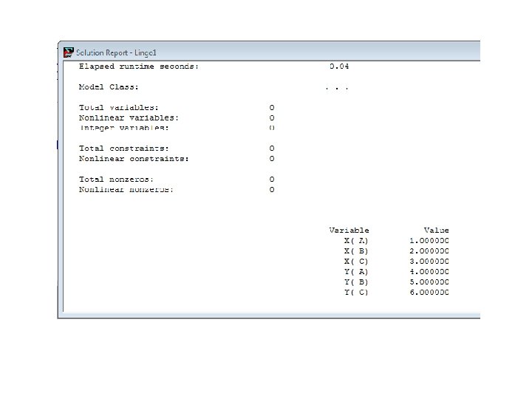This screenshot has width=532, height=399.
Task: Select the Total variables count 0
Action: tap(272, 108)
